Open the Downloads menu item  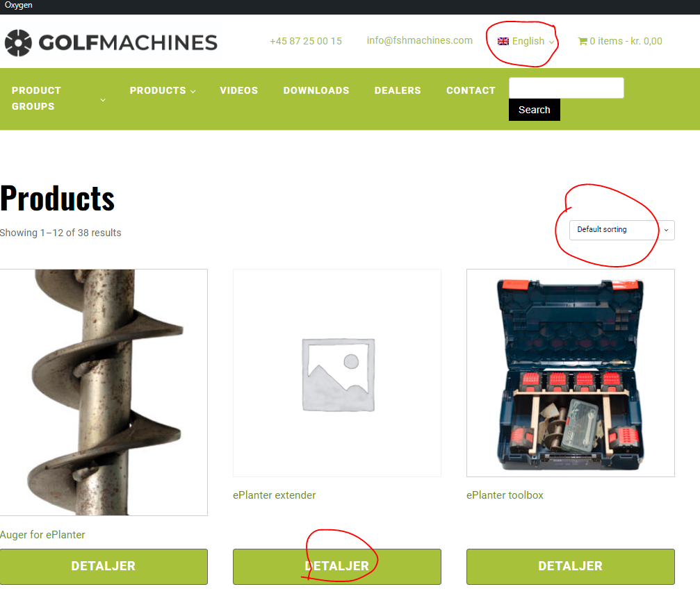click(316, 90)
